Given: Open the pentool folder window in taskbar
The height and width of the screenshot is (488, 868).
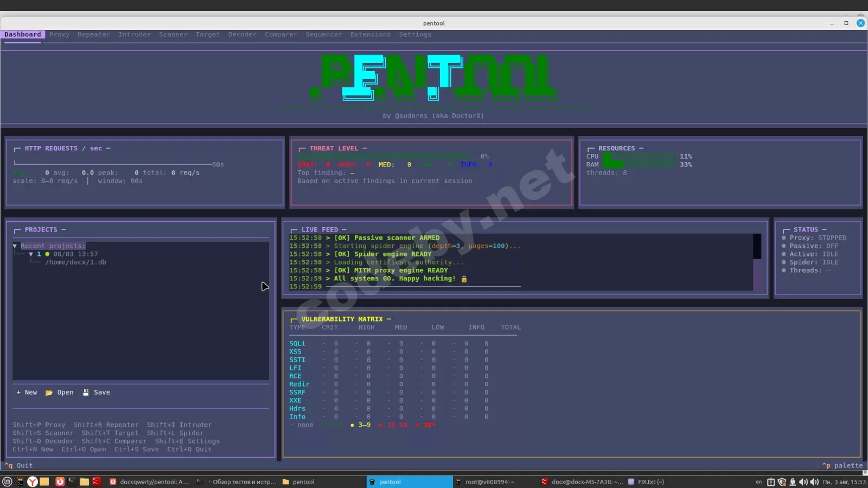Looking at the screenshot, I should click(x=298, y=481).
